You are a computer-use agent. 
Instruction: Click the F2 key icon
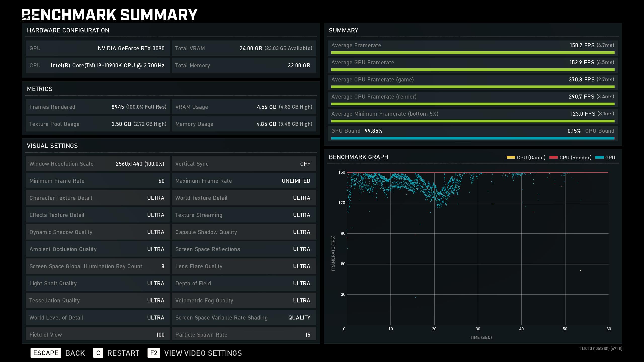tap(154, 353)
